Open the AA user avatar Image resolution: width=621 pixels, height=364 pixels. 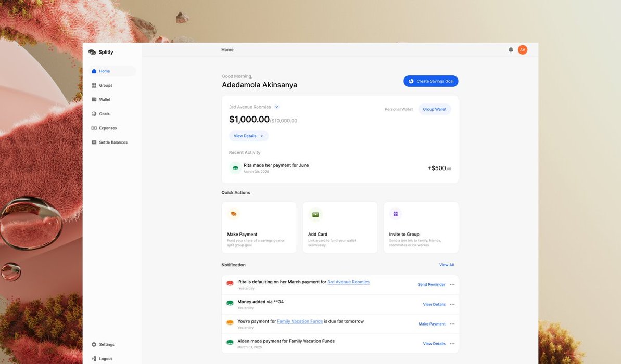[523, 50]
